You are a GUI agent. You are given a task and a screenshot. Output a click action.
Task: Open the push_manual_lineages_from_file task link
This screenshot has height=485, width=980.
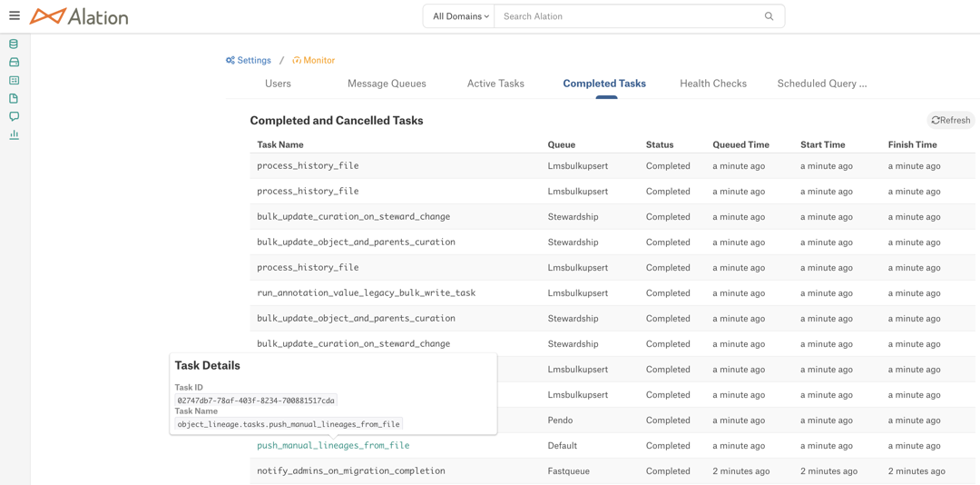[333, 446]
